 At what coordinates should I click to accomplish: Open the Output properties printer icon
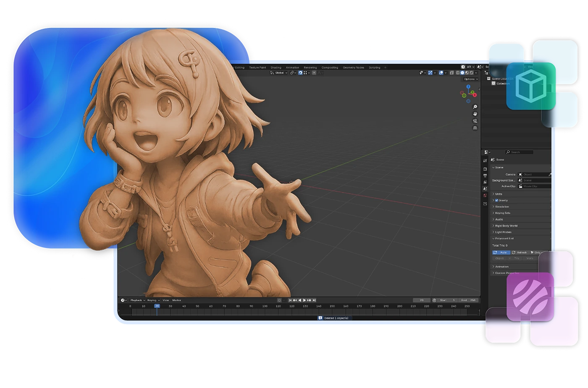click(x=485, y=176)
